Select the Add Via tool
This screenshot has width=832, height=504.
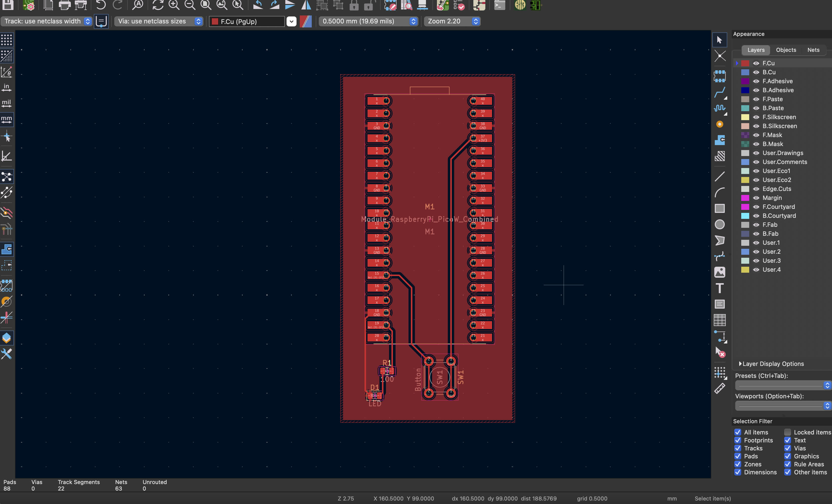[720, 124]
